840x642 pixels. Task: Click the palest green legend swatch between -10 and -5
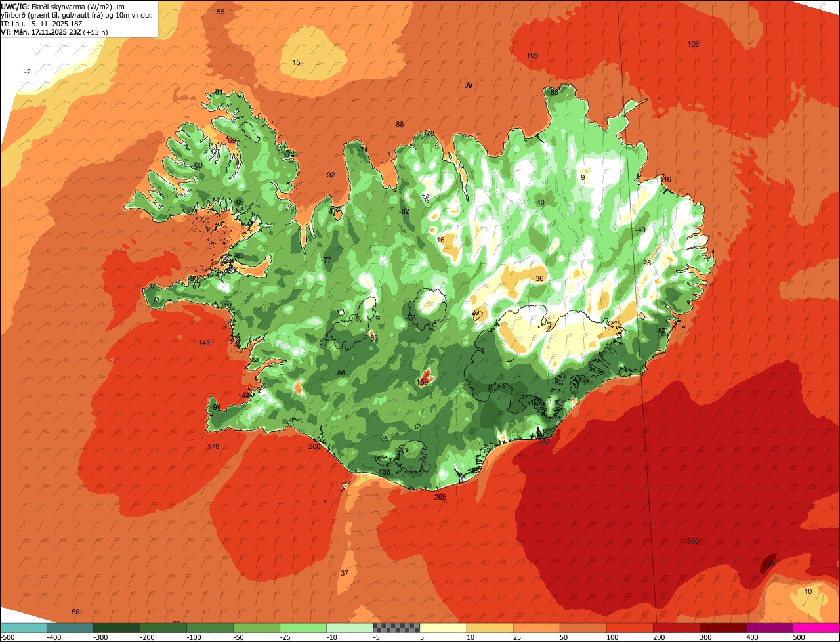click(x=350, y=628)
